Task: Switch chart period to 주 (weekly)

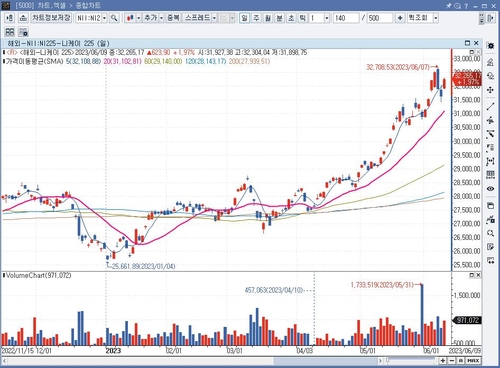Action: pos(256,18)
